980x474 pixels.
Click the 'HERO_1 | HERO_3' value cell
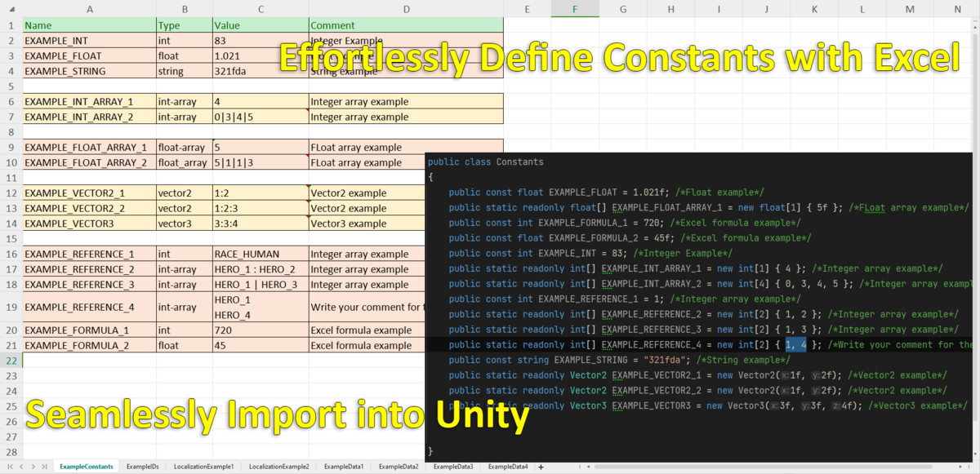click(x=260, y=284)
